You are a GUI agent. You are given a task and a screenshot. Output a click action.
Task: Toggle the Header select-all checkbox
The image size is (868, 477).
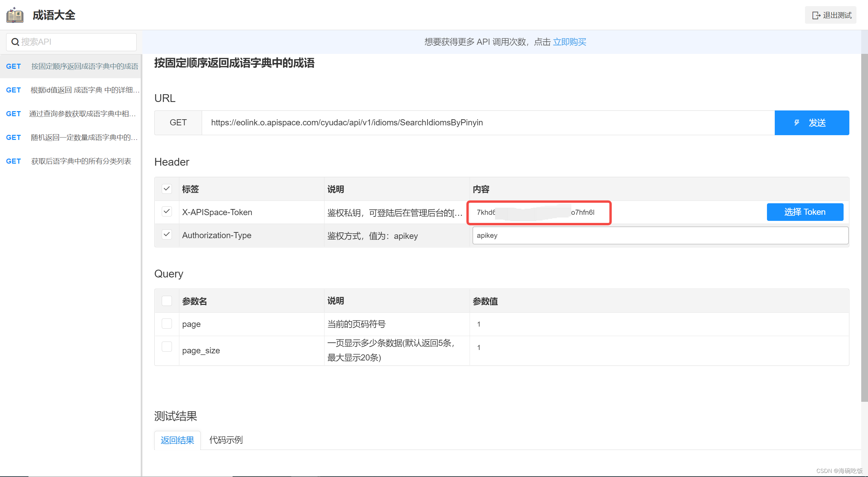[166, 189]
